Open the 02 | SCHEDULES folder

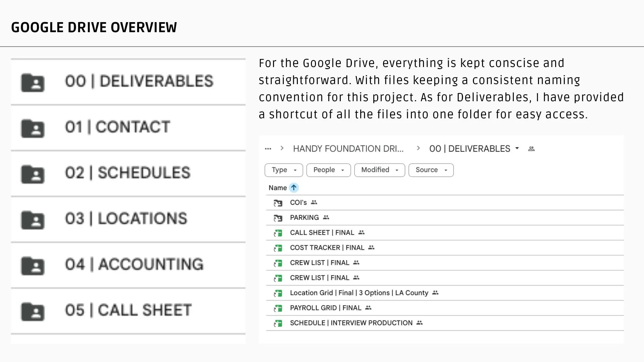[x=128, y=173]
